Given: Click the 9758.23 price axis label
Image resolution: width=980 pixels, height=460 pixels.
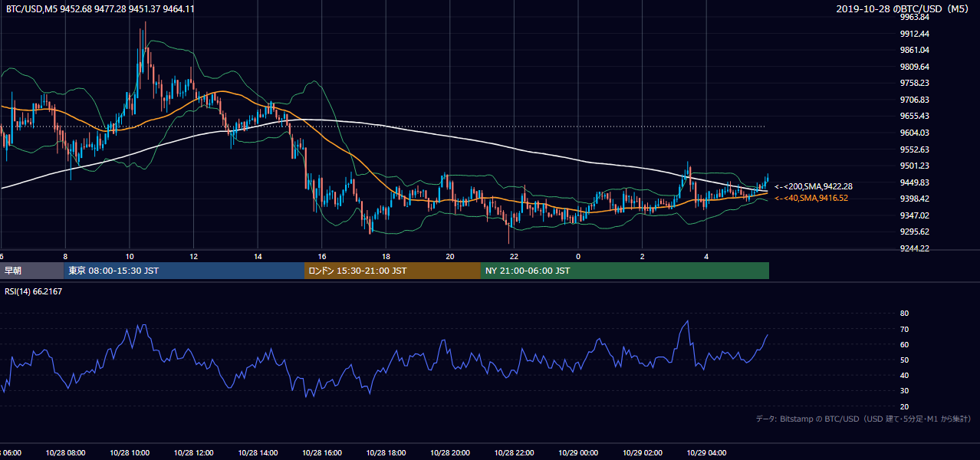Looking at the screenshot, I should (x=915, y=83).
